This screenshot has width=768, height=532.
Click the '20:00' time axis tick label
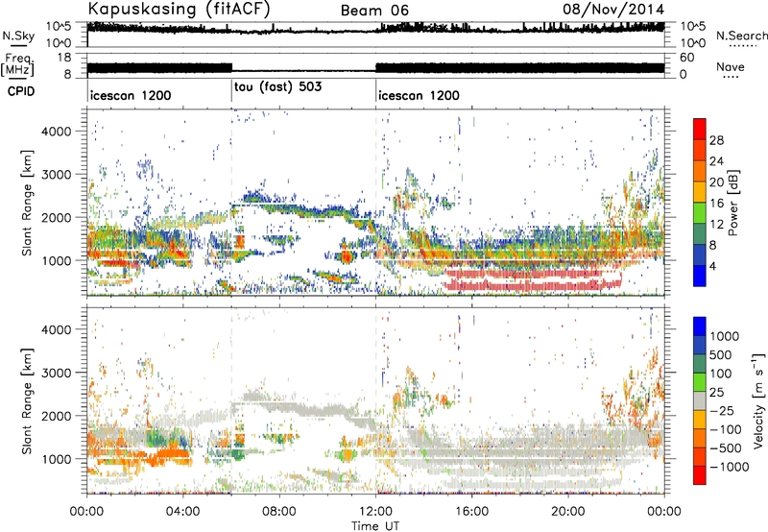[x=567, y=512]
